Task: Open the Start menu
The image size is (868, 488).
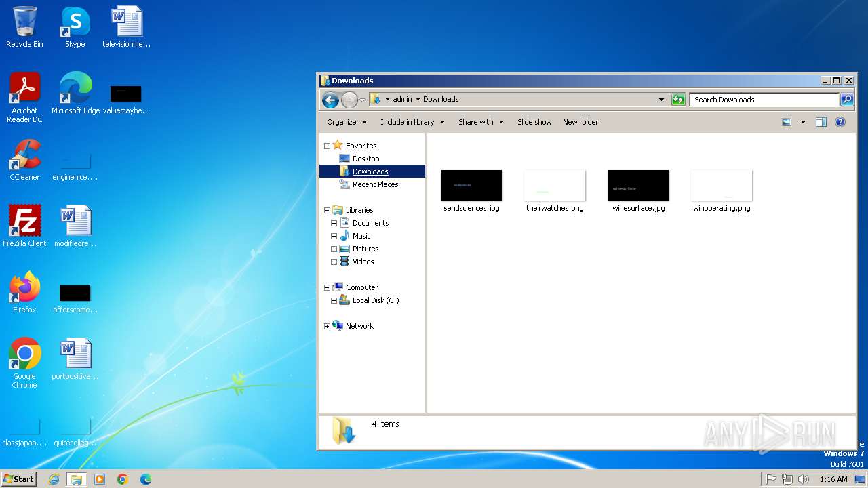Action: pyautogui.click(x=18, y=479)
